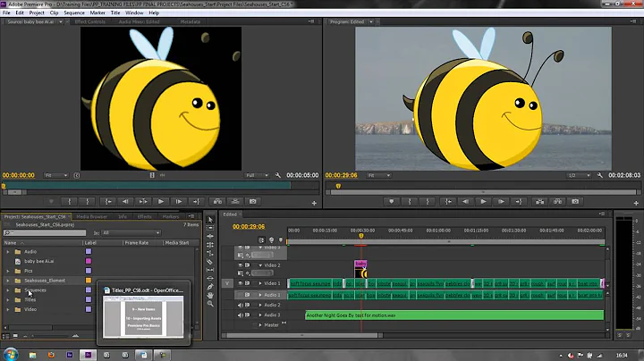Toggle Video 2 track output eye
644x361 pixels.
click(241, 265)
